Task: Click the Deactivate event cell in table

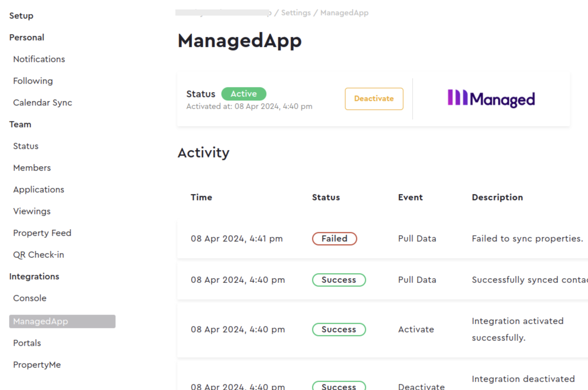Action: pos(421,386)
